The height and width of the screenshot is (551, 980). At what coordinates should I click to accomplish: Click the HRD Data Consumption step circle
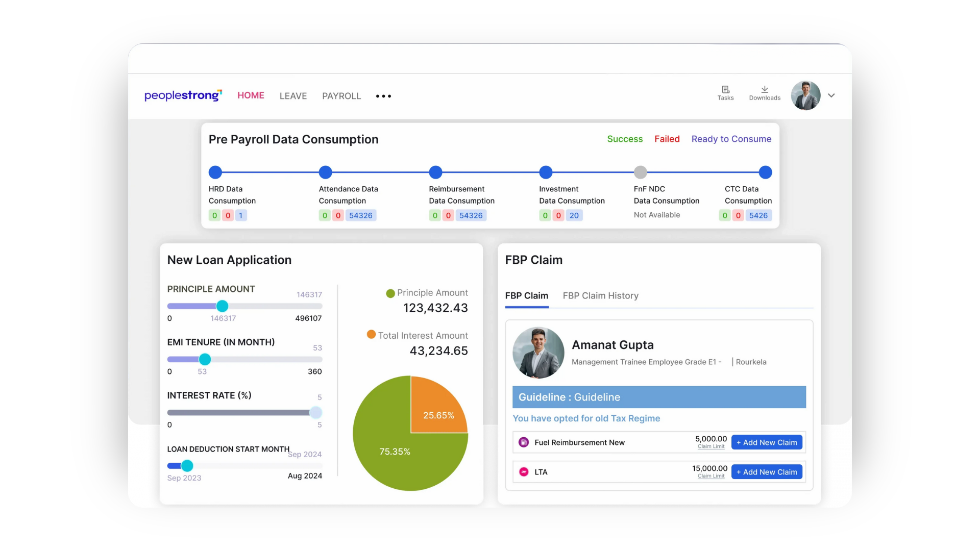[x=215, y=172]
